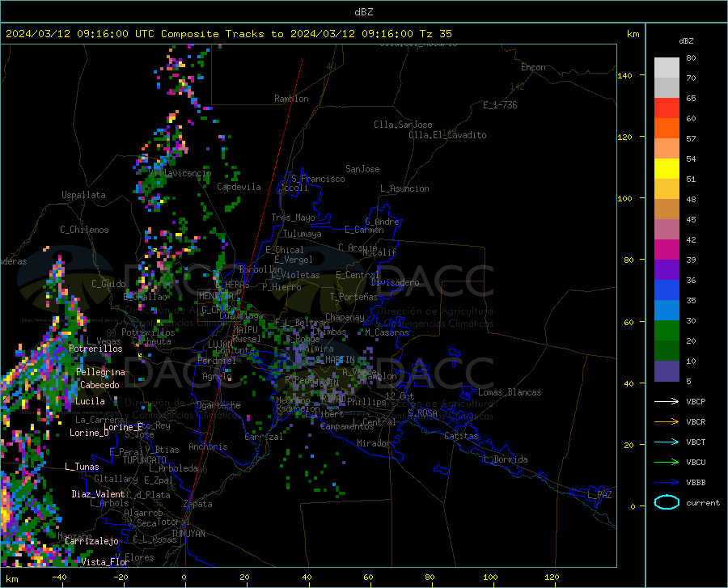The width and height of the screenshot is (728, 588).
Task: Click the Clla.El_Cavadito map label
Action: tap(447, 135)
